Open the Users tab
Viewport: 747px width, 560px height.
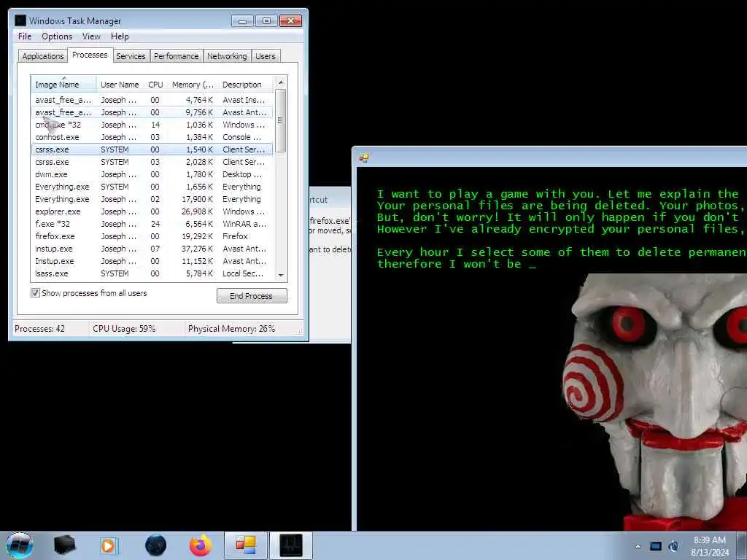266,56
